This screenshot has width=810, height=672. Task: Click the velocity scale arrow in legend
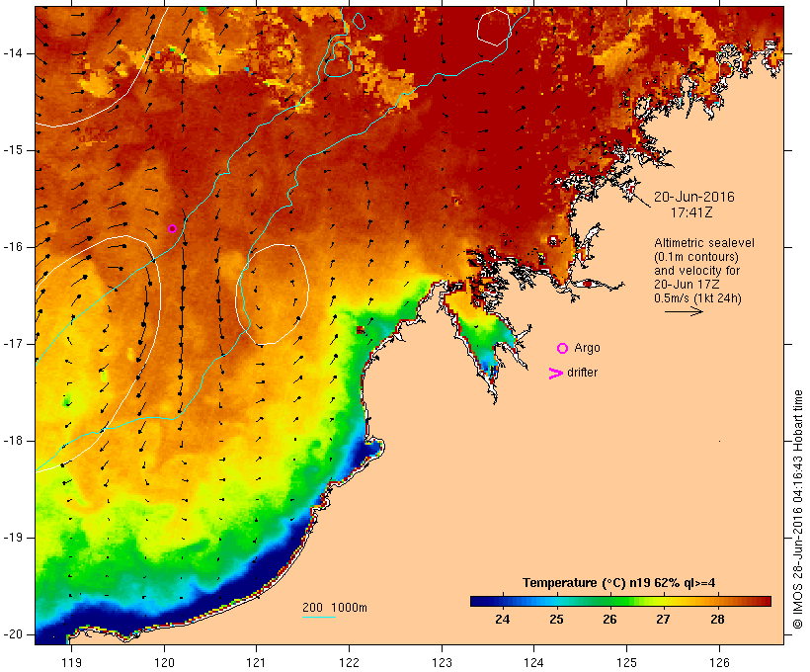point(684,311)
